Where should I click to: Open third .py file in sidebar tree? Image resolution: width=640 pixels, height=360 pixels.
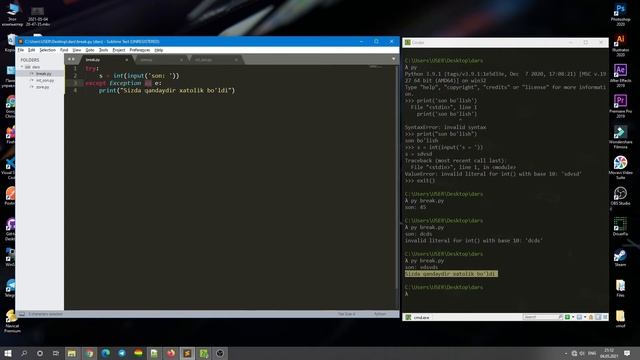[x=42, y=87]
